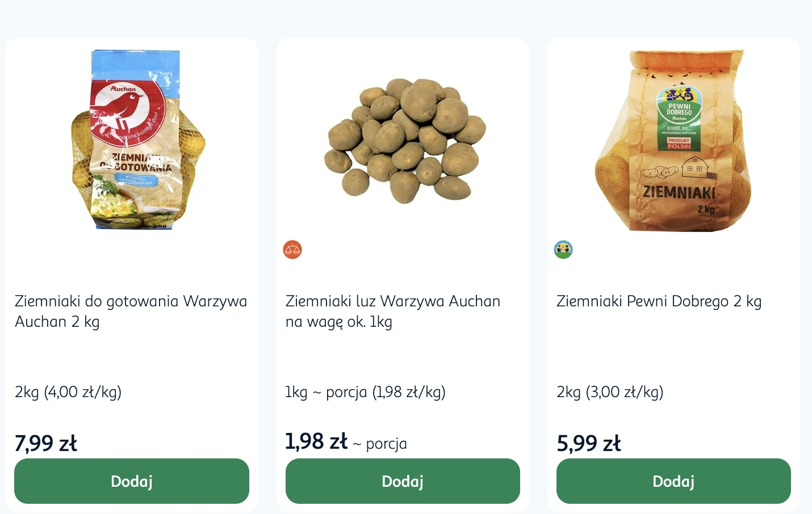812x514 pixels.
Task: Click the 1,98 zł price
Action: [316, 441]
